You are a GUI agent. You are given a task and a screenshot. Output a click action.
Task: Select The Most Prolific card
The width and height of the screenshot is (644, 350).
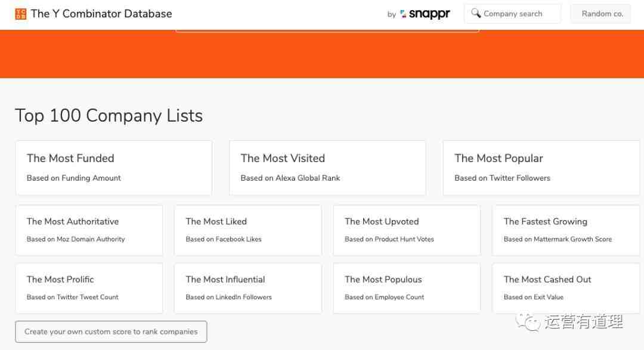tap(89, 288)
